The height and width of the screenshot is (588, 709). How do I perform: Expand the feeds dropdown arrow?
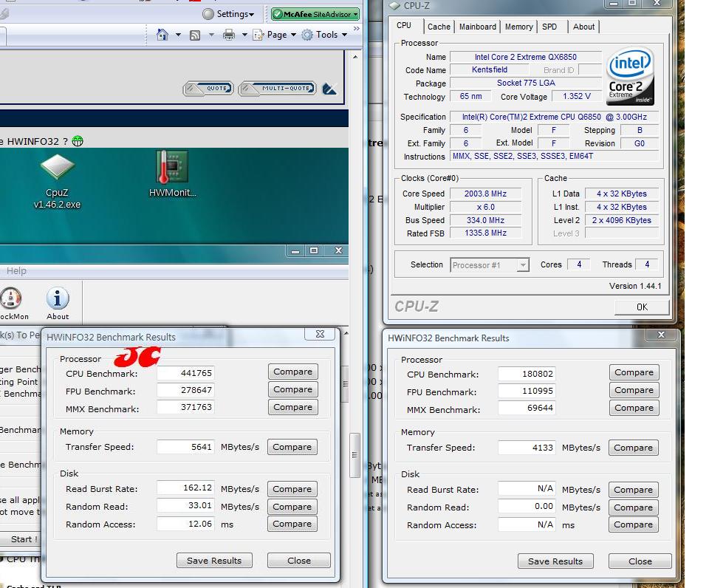coord(211,35)
